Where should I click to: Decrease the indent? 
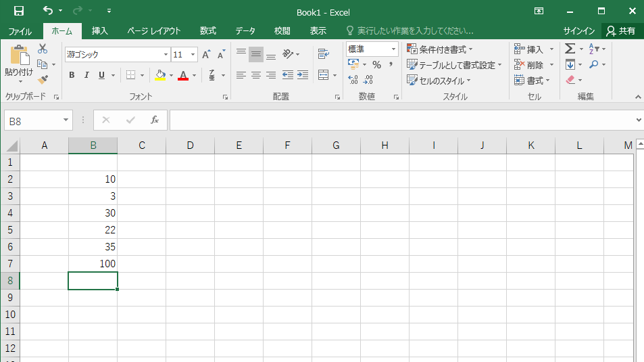pyautogui.click(x=288, y=75)
